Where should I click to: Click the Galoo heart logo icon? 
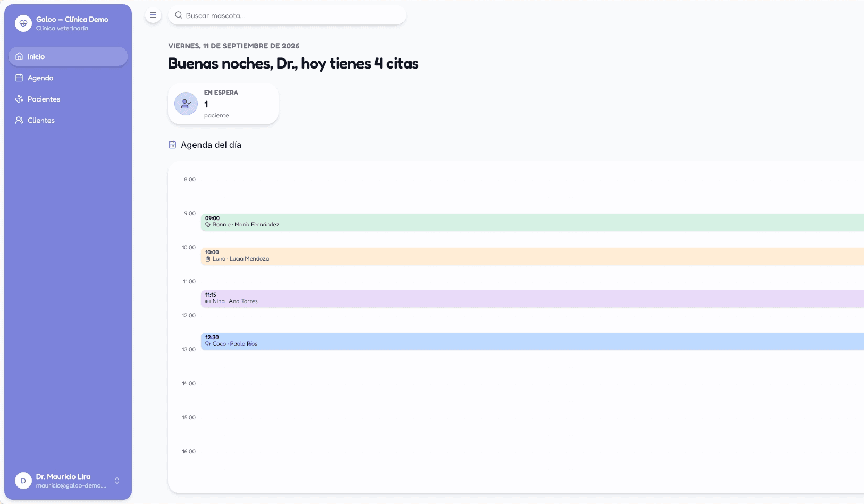coord(23,23)
